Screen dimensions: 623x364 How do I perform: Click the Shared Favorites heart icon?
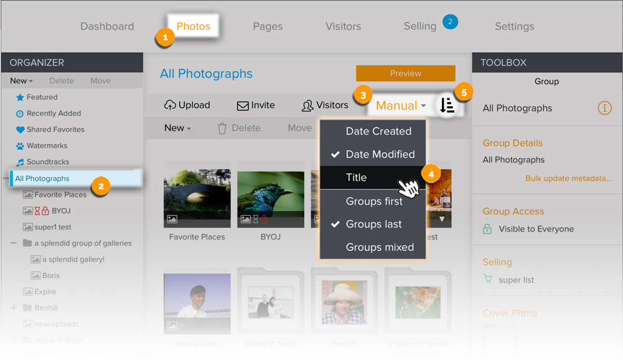point(20,130)
